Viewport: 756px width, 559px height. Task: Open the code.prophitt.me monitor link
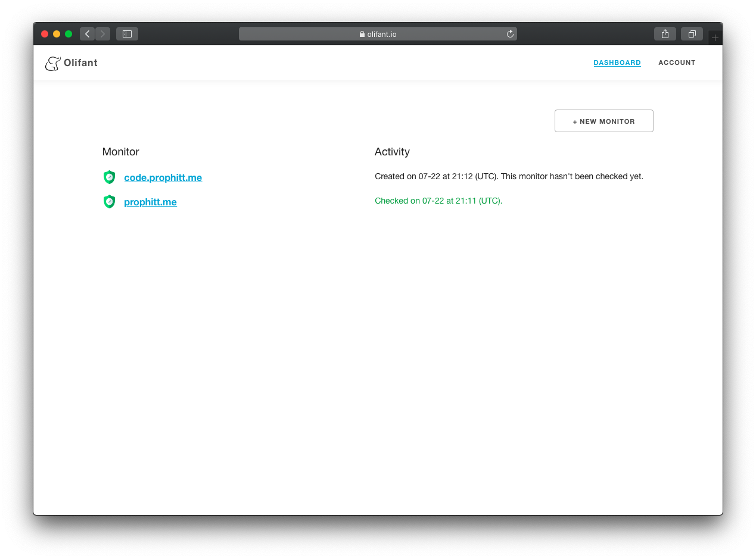[x=163, y=177]
